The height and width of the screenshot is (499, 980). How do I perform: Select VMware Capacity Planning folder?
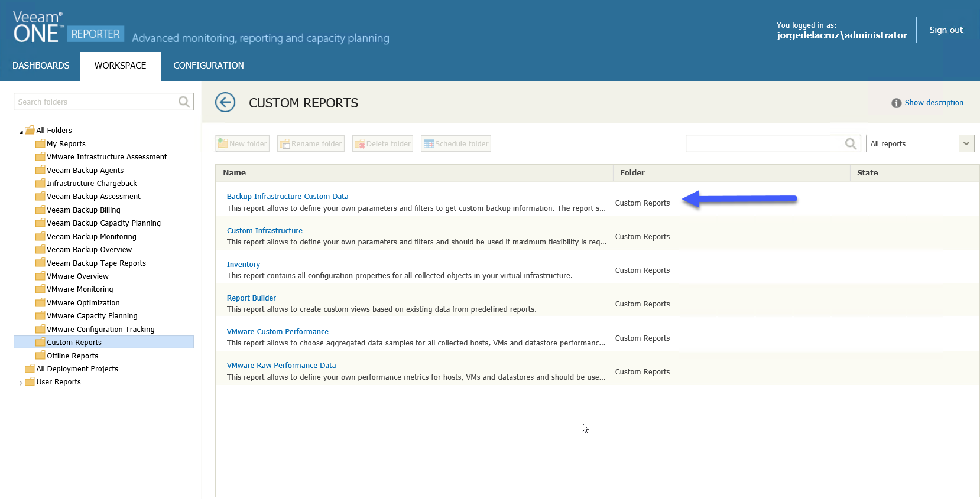tap(92, 316)
